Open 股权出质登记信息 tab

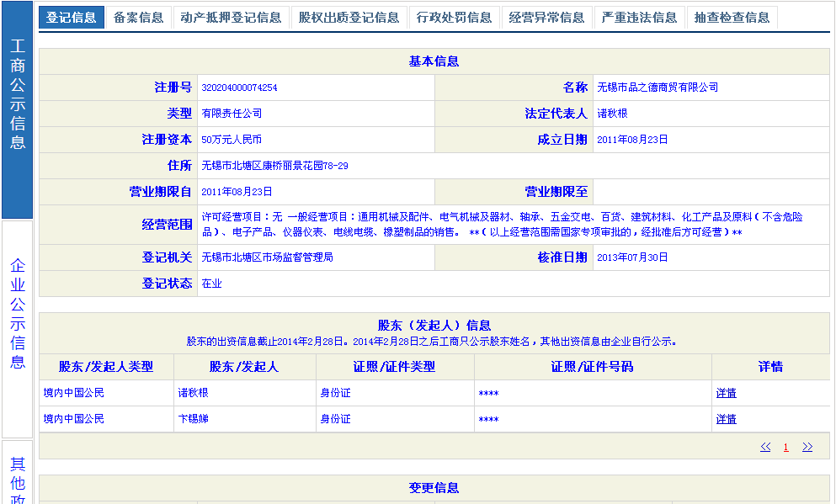[349, 18]
